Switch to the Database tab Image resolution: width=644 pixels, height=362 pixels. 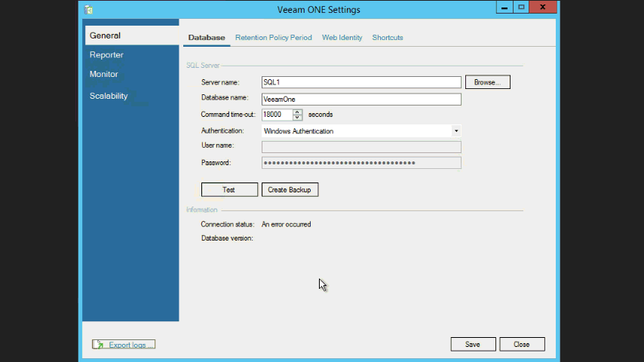coord(207,38)
